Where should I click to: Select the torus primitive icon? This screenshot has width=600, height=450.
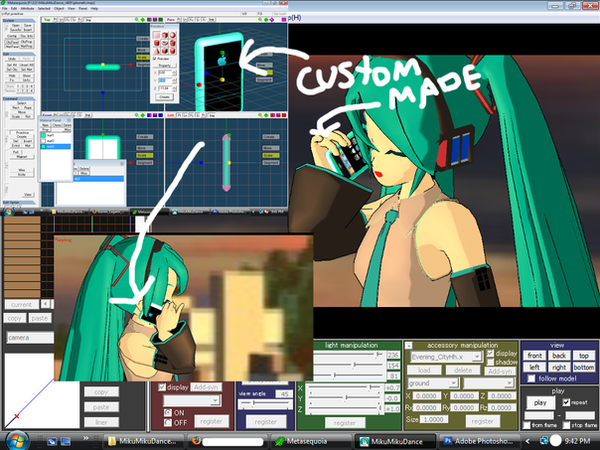(165, 43)
